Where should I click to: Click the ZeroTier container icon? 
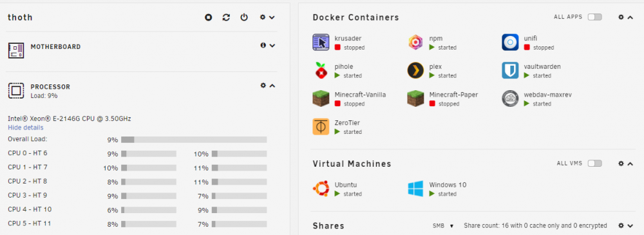click(321, 127)
